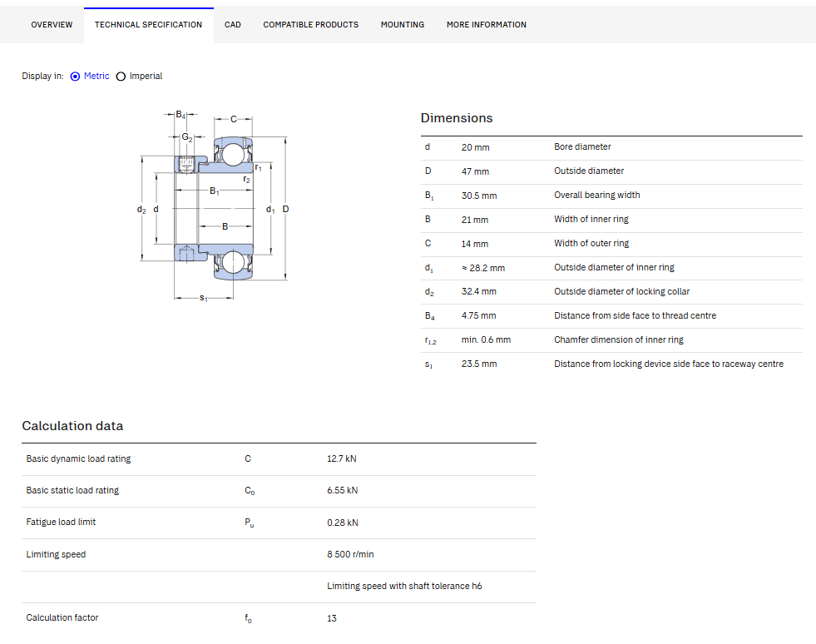This screenshot has width=816, height=644.
Task: Click the Dimensions heading
Action: point(457,118)
